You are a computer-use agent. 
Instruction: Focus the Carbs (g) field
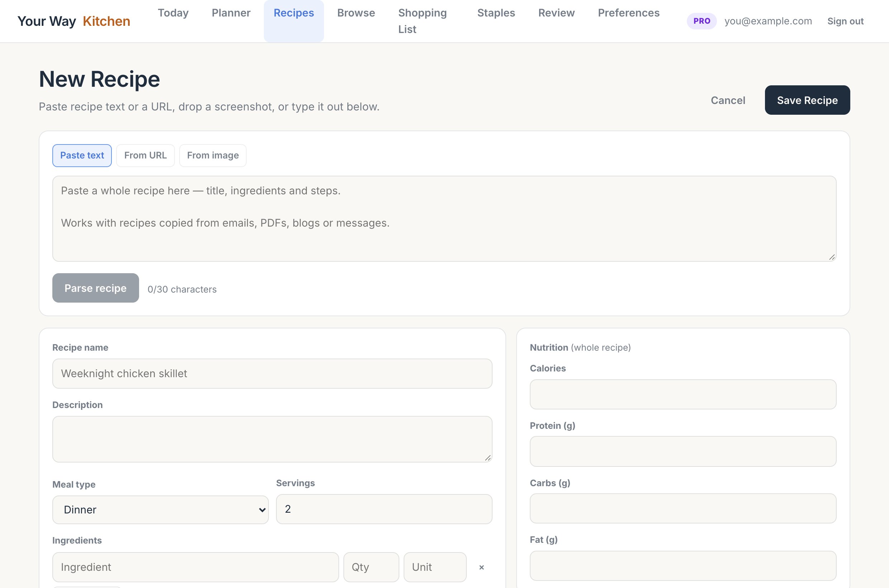point(683,508)
